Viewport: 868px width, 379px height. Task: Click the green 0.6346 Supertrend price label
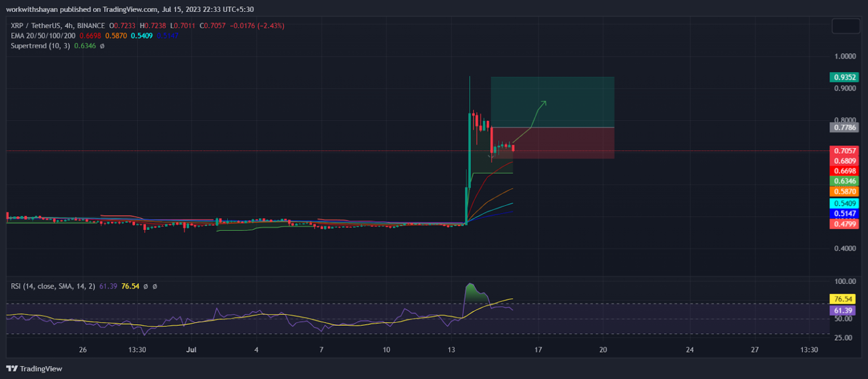pos(844,181)
